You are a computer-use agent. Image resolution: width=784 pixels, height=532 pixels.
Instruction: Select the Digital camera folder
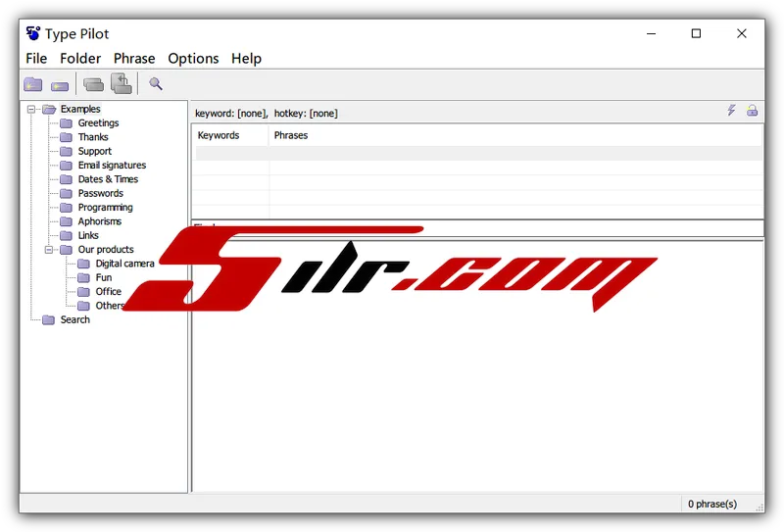(125, 264)
